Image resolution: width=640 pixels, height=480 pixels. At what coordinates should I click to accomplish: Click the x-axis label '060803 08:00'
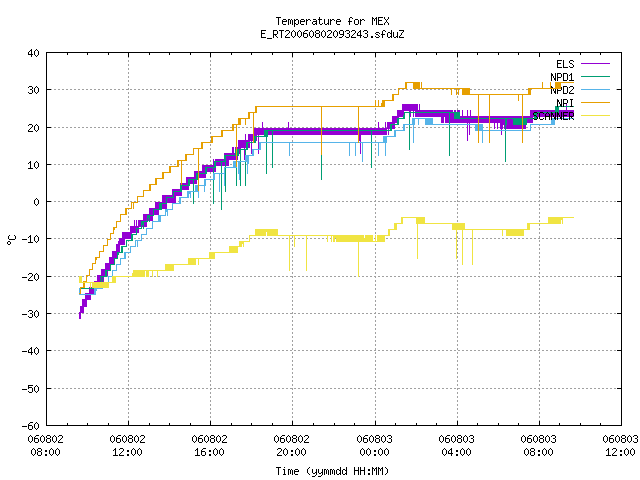[539, 446]
